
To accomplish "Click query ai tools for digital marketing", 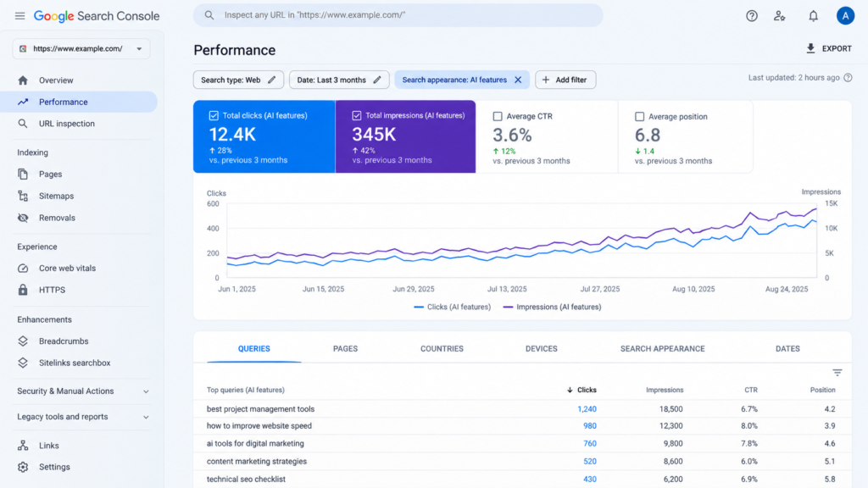I will [x=255, y=444].
